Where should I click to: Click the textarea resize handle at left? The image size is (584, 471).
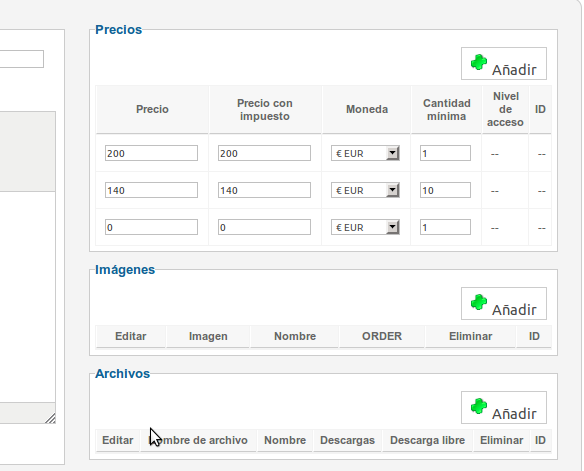point(50,418)
